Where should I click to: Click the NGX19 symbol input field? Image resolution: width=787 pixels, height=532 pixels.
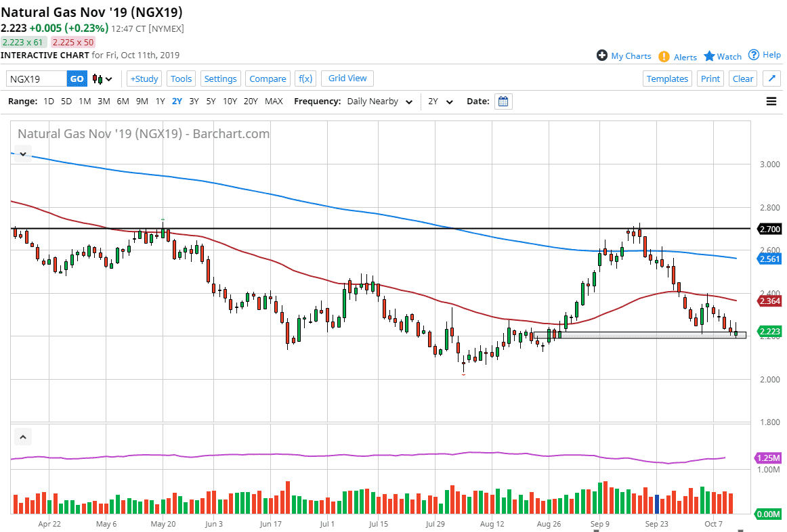click(37, 79)
